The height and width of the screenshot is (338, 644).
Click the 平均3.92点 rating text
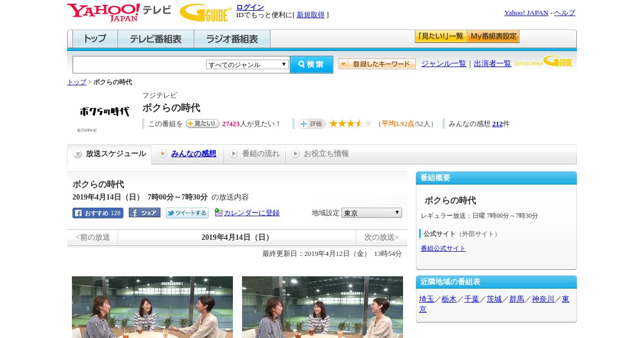click(x=398, y=124)
